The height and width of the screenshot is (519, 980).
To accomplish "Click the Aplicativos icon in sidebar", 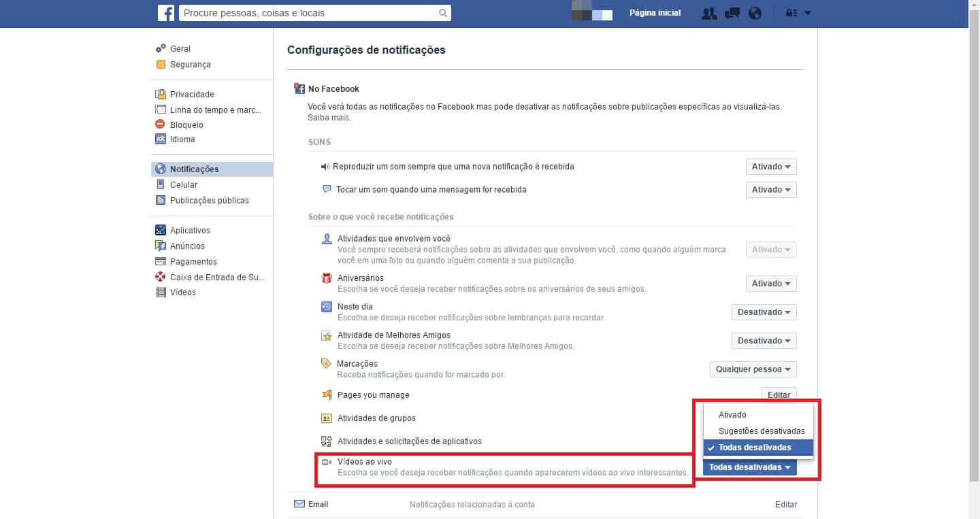I will tap(161, 230).
